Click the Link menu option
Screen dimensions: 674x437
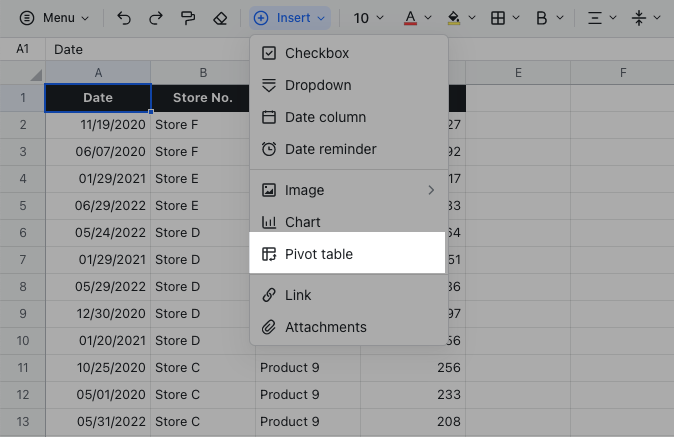298,295
